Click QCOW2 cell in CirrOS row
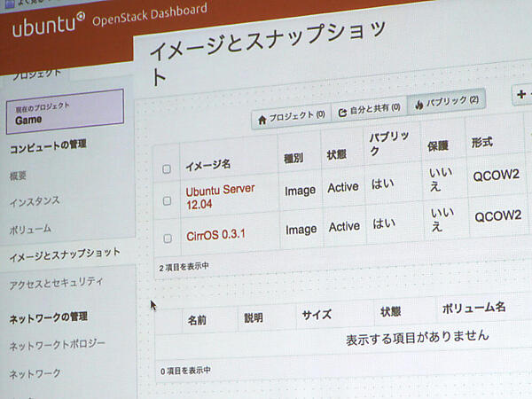The width and height of the screenshot is (532, 399). pos(497,215)
